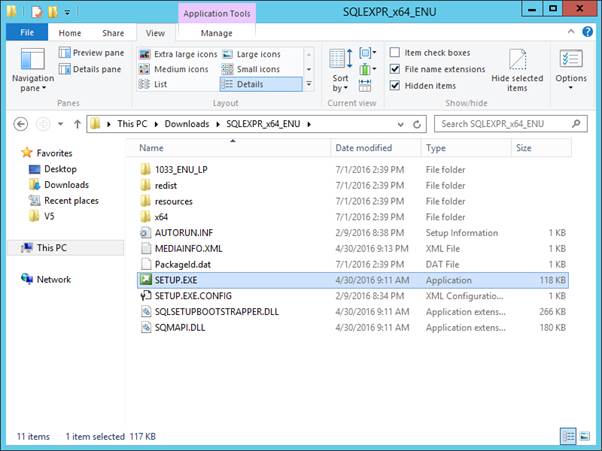This screenshot has width=602, height=451.
Task: Switch to the Manage tab
Action: click(x=217, y=33)
